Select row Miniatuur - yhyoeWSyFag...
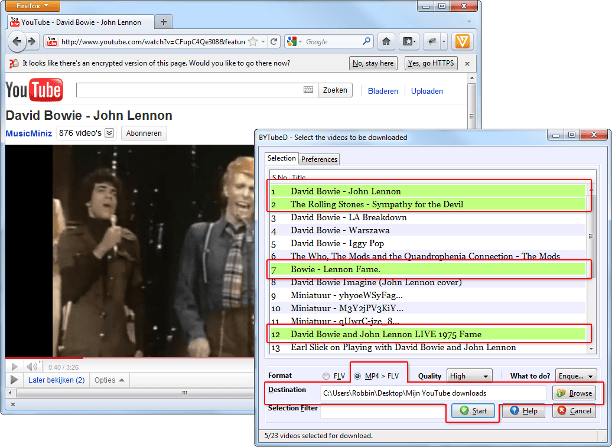 click(x=428, y=295)
